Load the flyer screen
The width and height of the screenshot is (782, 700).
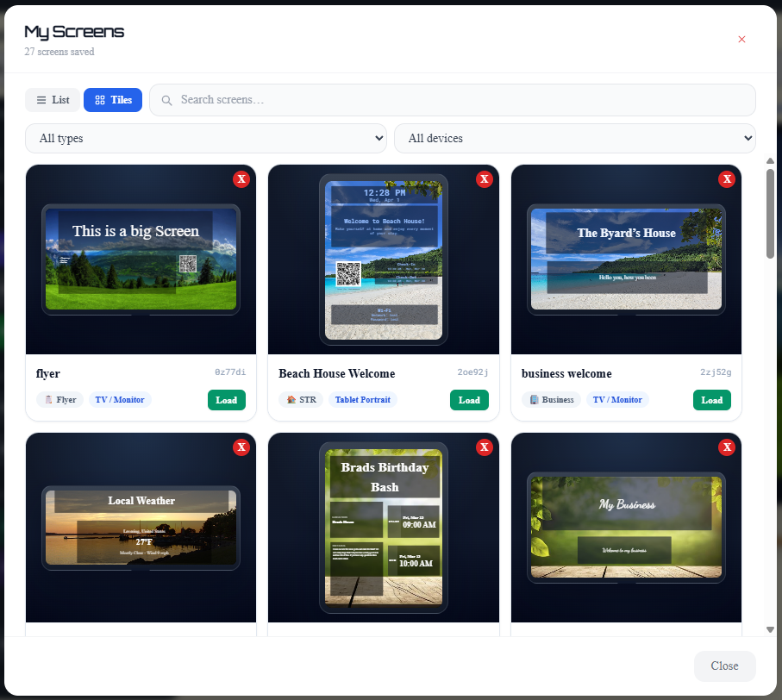tap(227, 400)
